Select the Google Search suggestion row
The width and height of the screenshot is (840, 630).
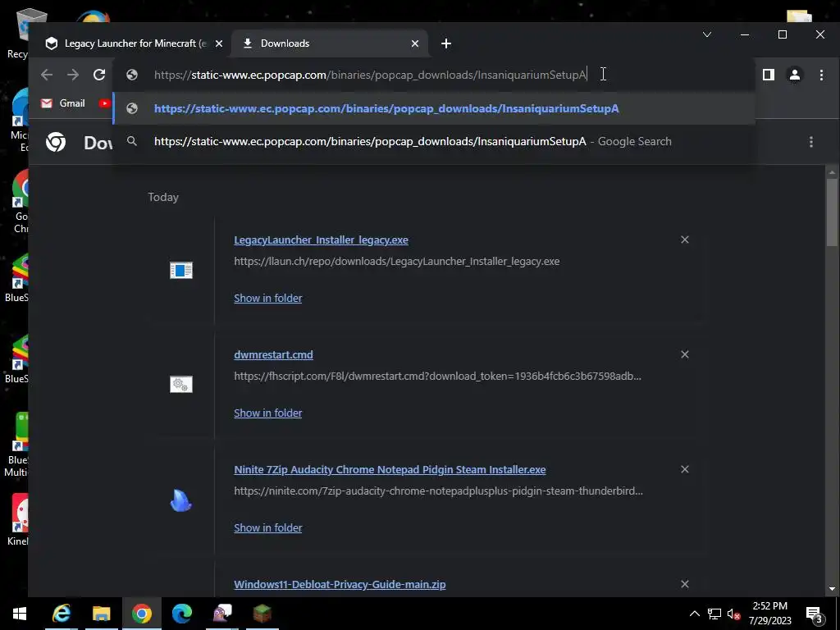click(x=434, y=141)
